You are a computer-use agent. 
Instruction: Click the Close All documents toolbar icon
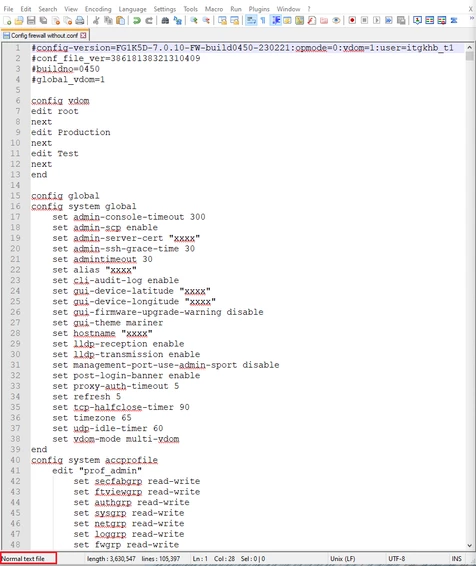pyautogui.click(x=67, y=21)
